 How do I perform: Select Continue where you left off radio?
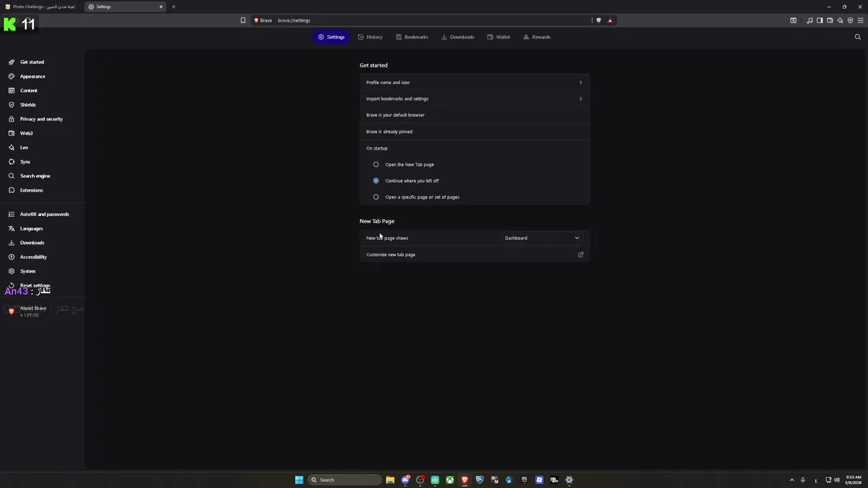coord(376,180)
